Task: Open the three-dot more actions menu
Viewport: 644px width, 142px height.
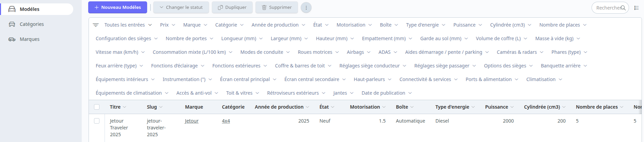Action: click(306, 7)
